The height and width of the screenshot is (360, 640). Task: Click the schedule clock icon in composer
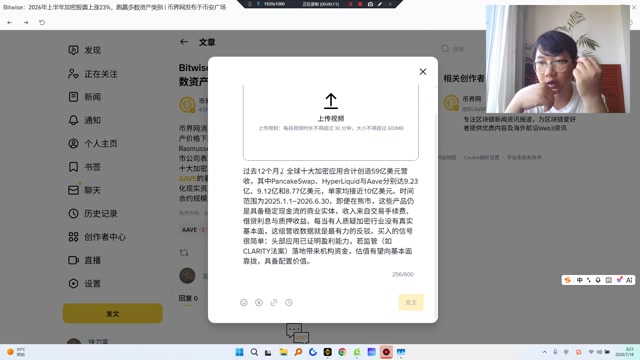(x=289, y=302)
